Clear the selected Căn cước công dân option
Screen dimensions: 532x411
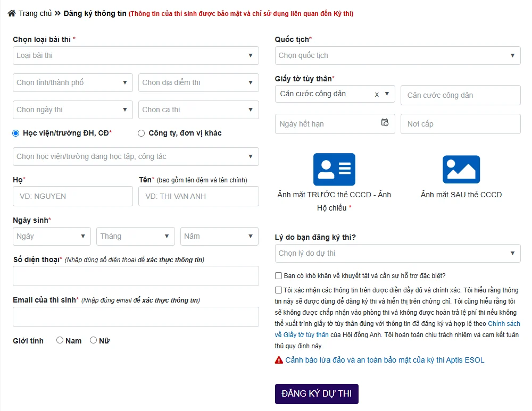[377, 94]
